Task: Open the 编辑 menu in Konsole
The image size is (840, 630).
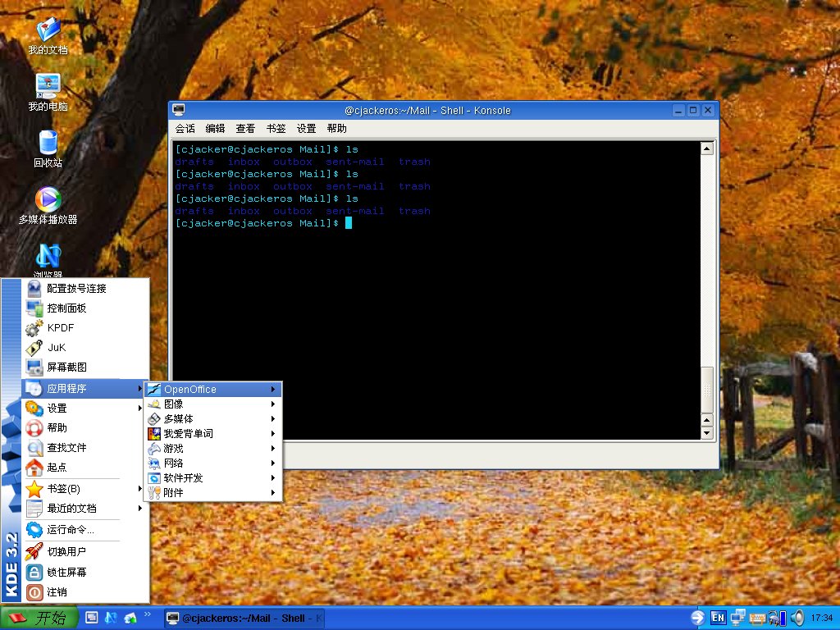Action: [216, 129]
